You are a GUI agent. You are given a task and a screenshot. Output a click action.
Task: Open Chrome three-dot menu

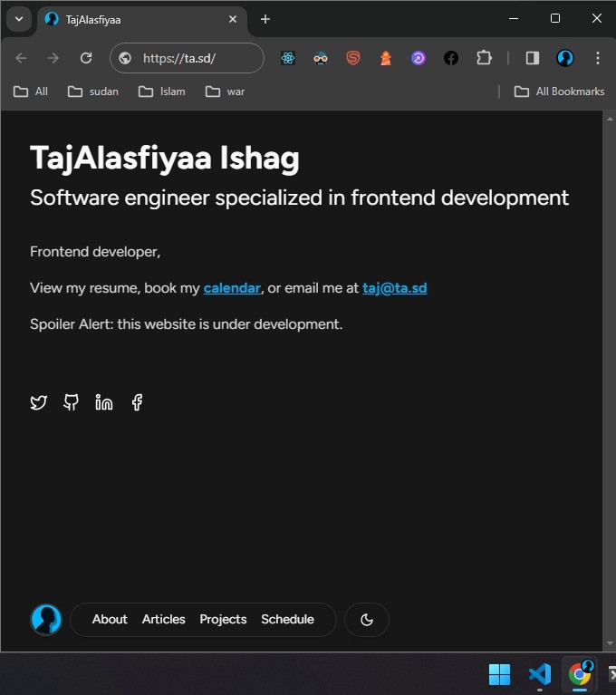598,58
